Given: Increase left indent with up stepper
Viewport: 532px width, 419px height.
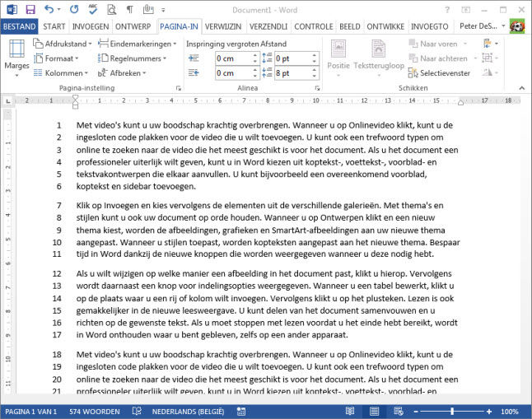Looking at the screenshot, I should (255, 55).
